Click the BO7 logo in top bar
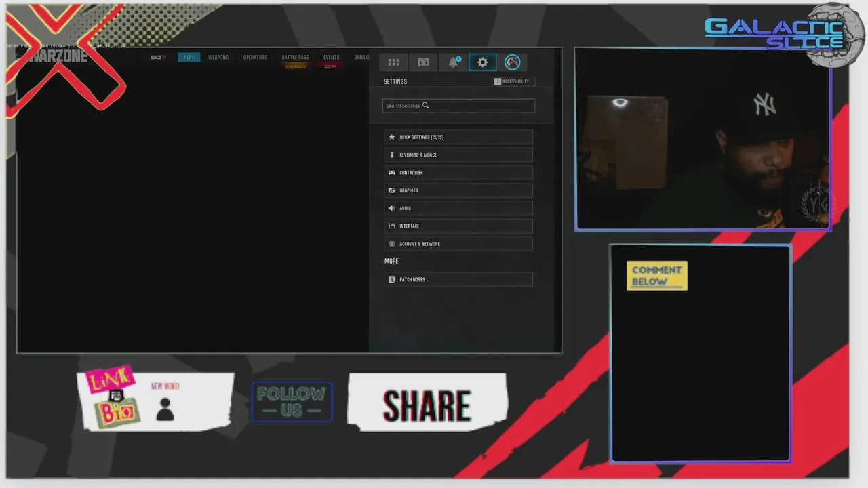868x488 pixels. 158,58
